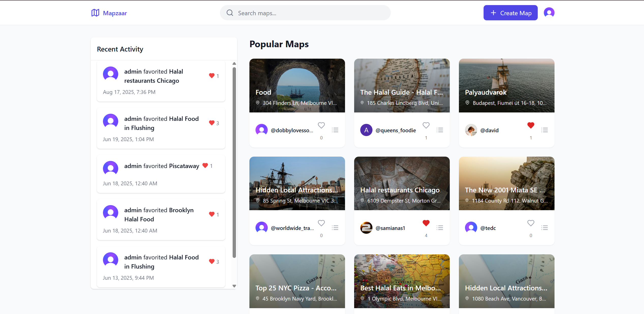Click @david profile picture

[x=471, y=130]
